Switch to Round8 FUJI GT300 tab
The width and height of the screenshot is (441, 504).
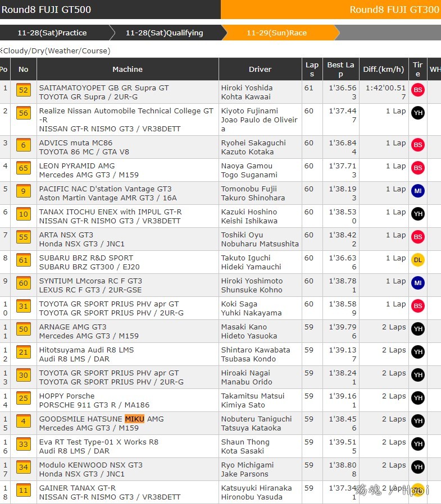pyautogui.click(x=330, y=10)
